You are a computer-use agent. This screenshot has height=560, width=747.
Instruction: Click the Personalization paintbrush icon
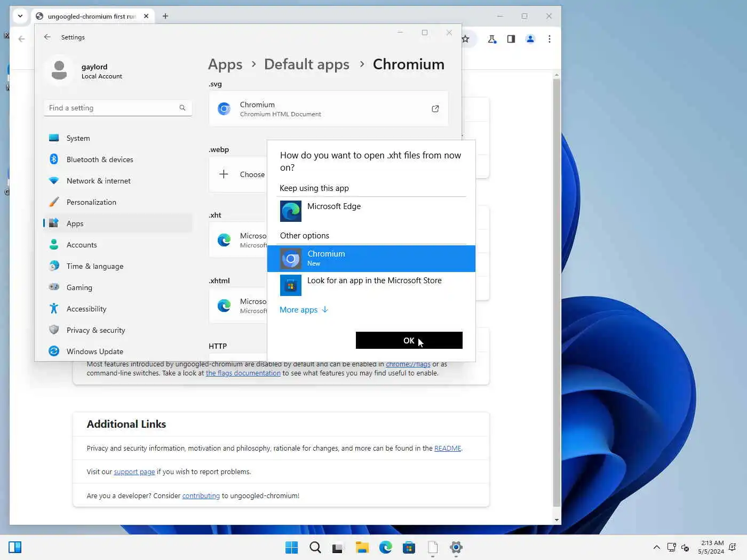[x=54, y=202]
